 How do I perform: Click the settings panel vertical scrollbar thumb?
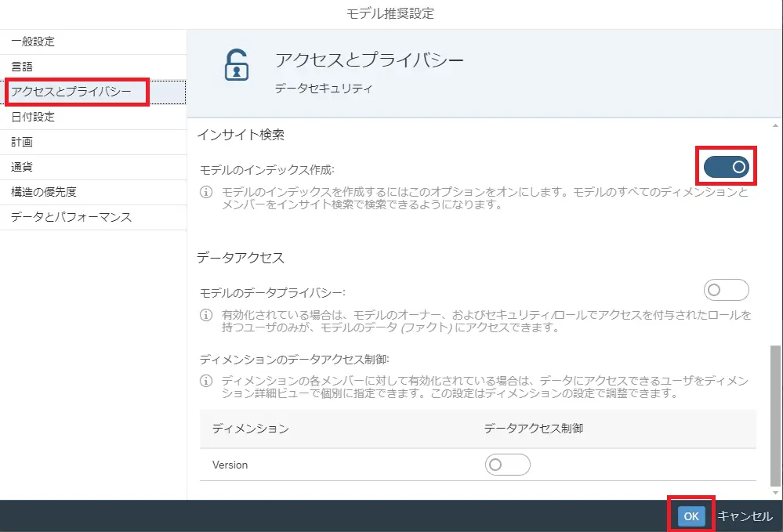[x=775, y=414]
